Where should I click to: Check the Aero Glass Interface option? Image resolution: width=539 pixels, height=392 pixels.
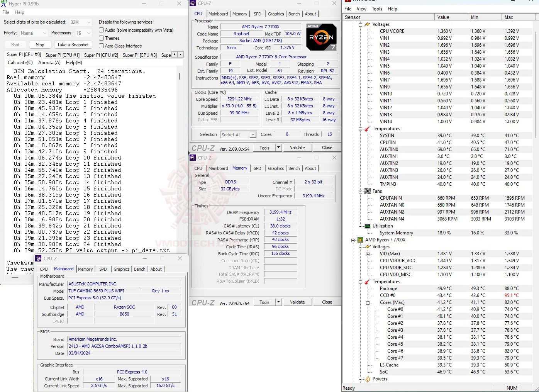click(102, 46)
